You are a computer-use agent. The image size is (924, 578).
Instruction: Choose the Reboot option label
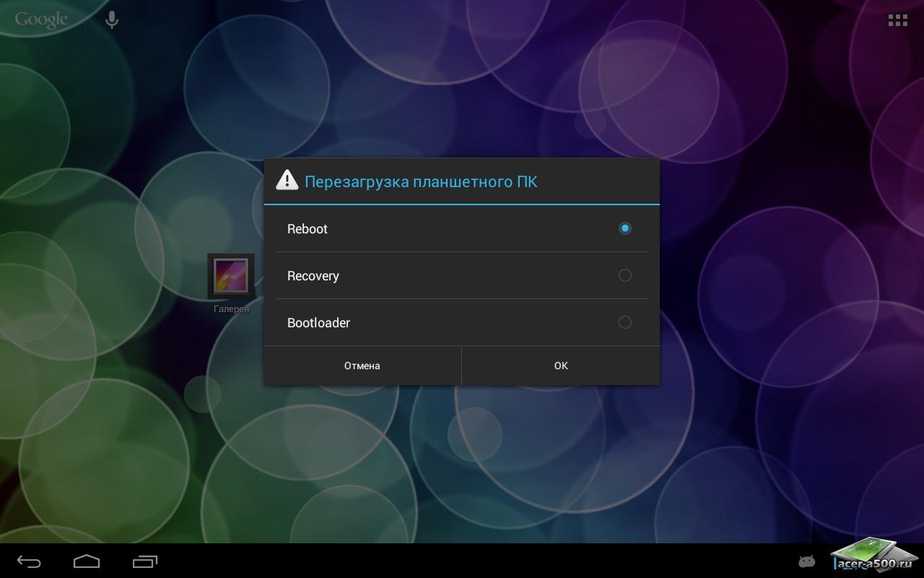click(x=308, y=229)
